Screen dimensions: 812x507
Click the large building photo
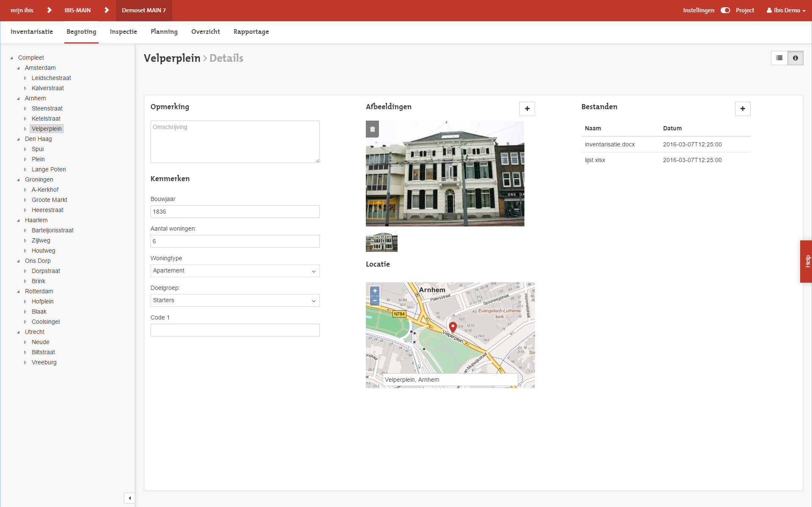point(445,174)
